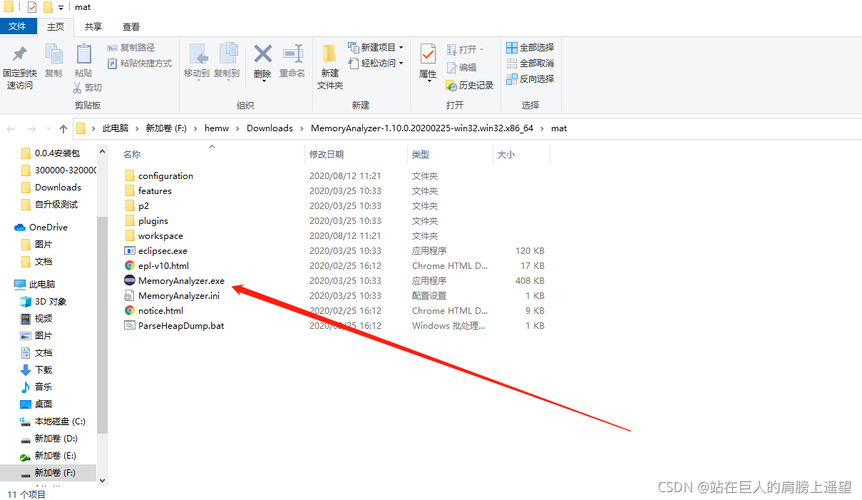This screenshot has width=862, height=500.
Task: Click the New Folder (新建文件夹) icon
Action: [x=329, y=54]
